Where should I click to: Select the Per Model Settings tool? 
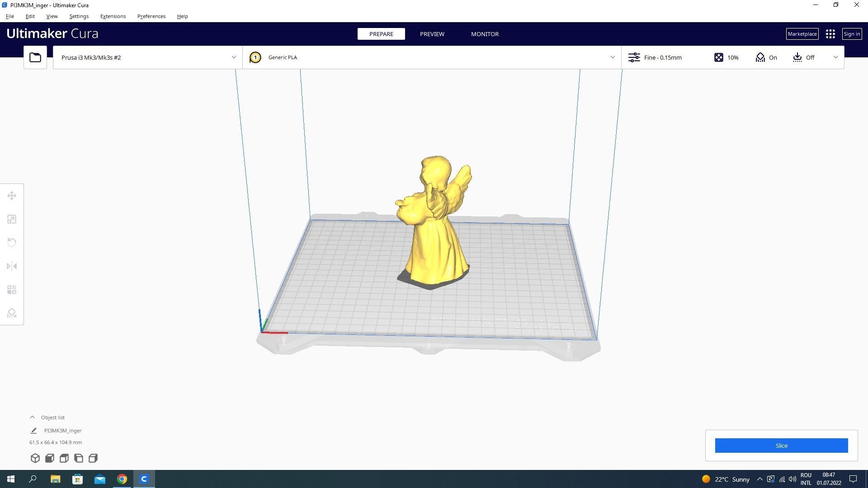12,290
